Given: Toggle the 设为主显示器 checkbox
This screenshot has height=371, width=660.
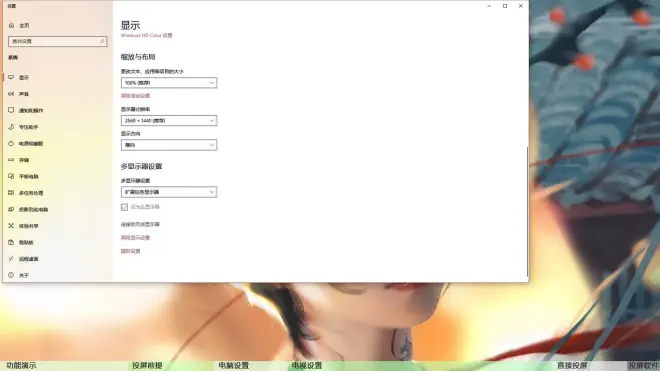Looking at the screenshot, I should [x=124, y=207].
